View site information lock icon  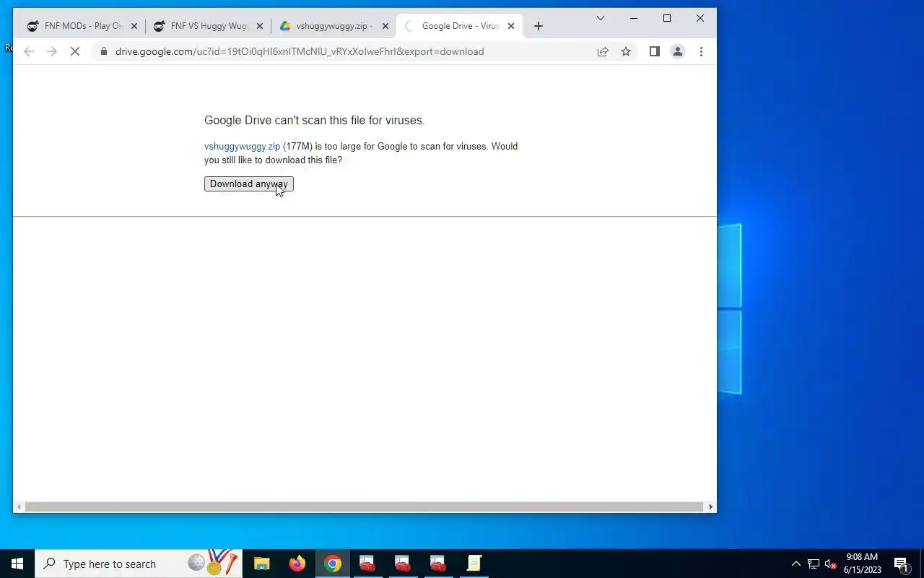(x=104, y=51)
